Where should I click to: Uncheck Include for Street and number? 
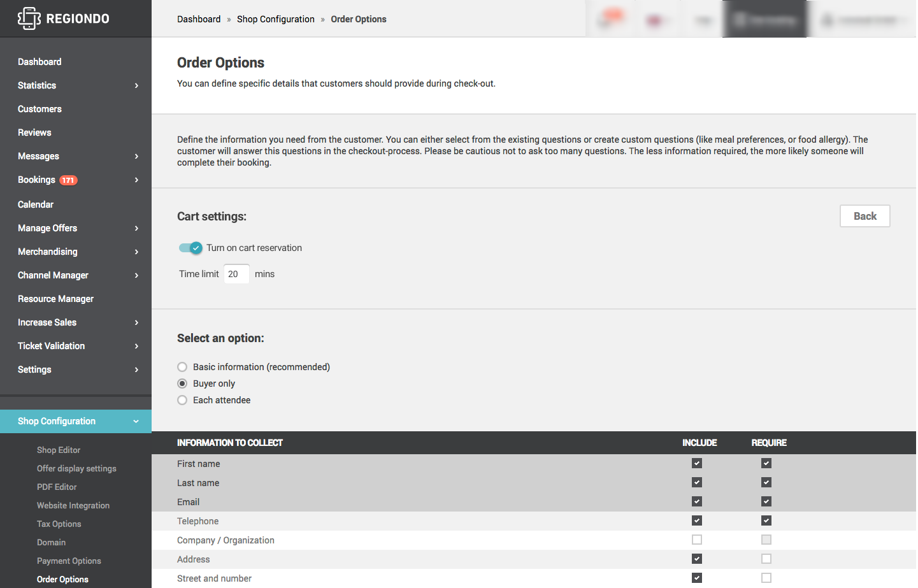tap(697, 578)
